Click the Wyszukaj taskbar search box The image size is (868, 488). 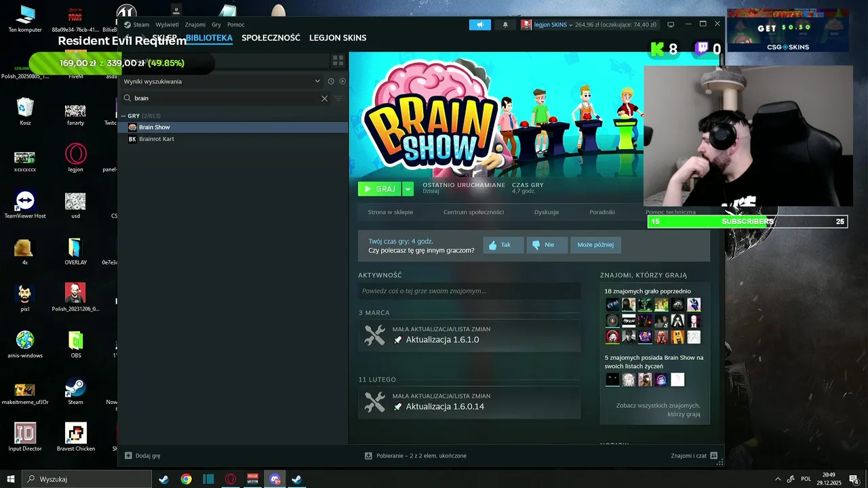coord(87,479)
